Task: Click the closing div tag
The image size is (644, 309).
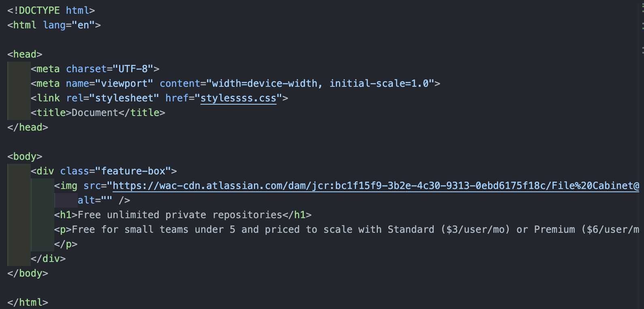Action: click(48, 259)
